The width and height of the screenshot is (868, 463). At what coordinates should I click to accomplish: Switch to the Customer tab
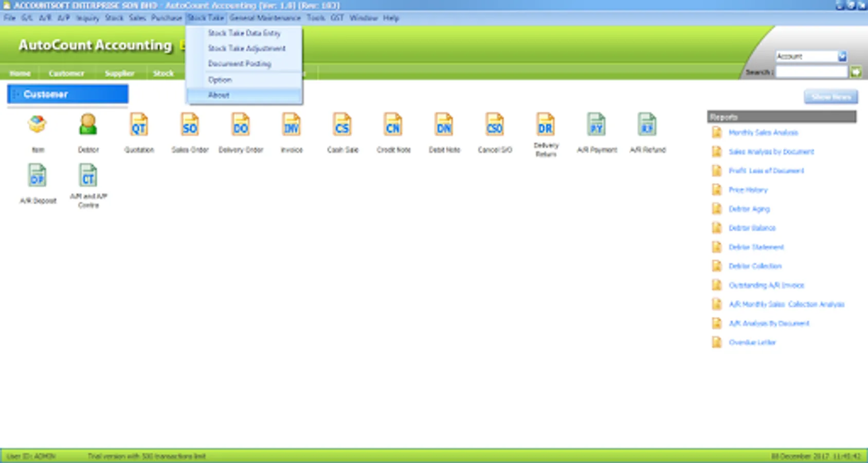coord(66,73)
